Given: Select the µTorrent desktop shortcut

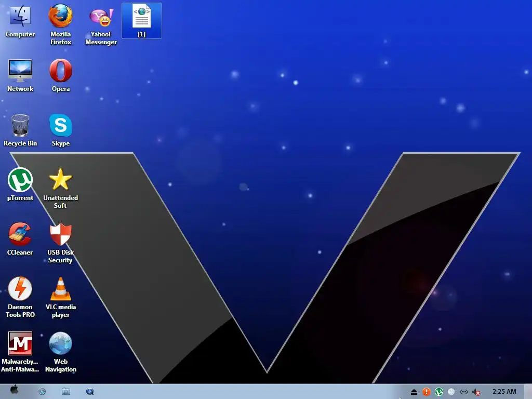Looking at the screenshot, I should click(20, 184).
